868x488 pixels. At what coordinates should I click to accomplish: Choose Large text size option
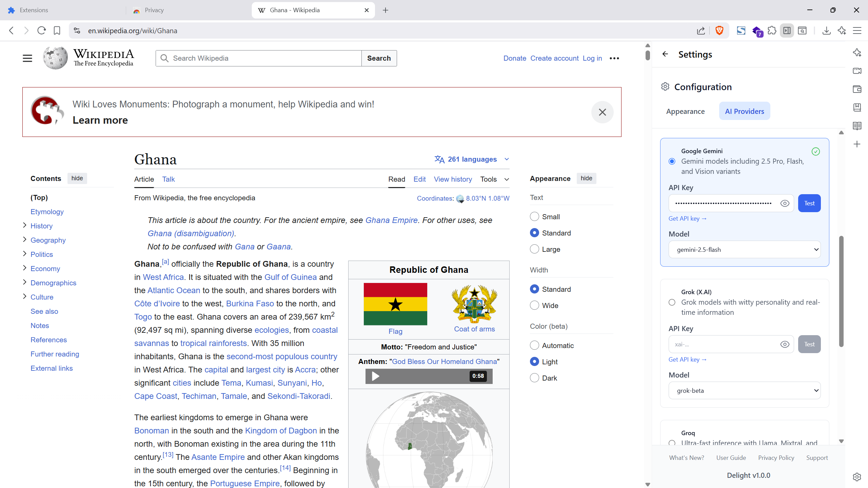point(534,249)
